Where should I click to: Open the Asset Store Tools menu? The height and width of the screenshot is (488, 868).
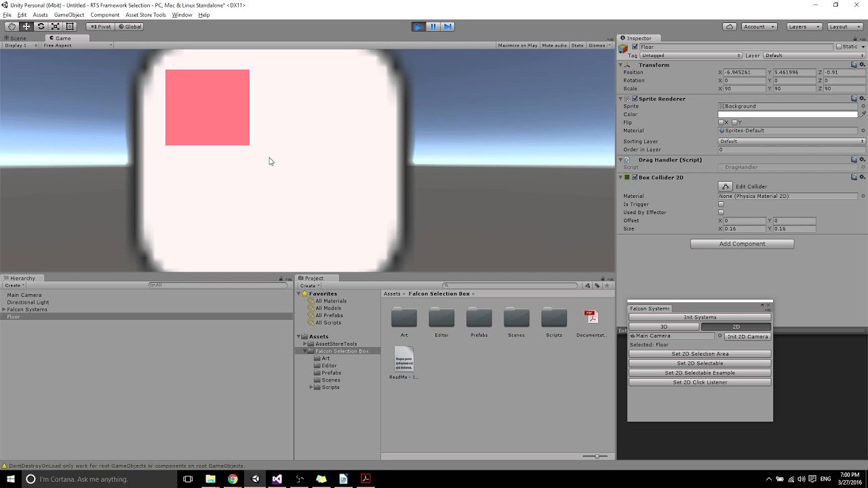[x=145, y=15]
